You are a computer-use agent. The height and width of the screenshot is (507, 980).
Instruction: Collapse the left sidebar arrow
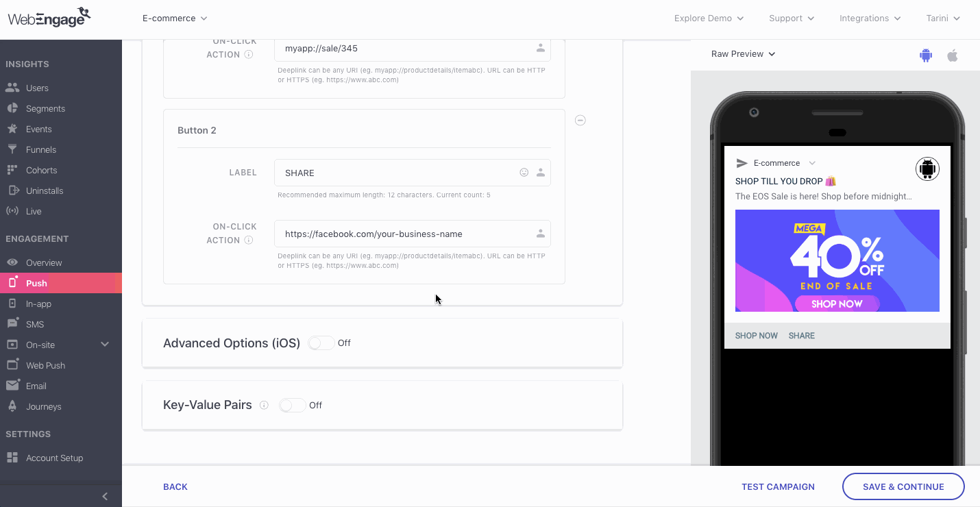105,497
